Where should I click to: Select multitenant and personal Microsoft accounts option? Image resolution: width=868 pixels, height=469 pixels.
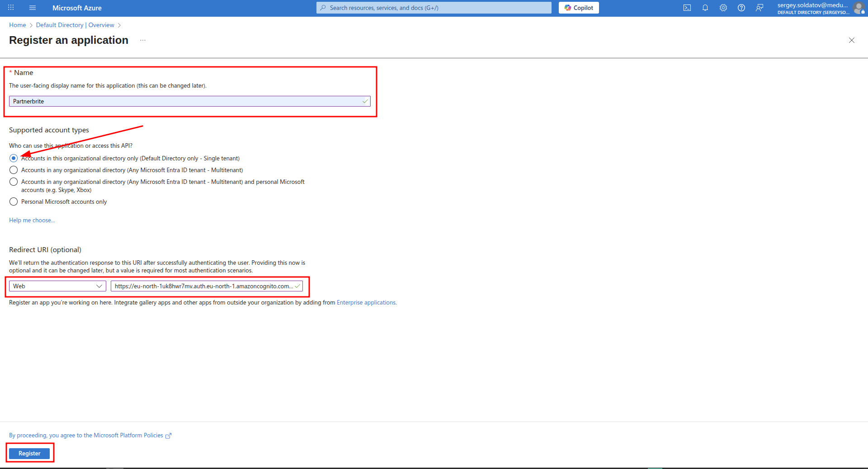14,182
